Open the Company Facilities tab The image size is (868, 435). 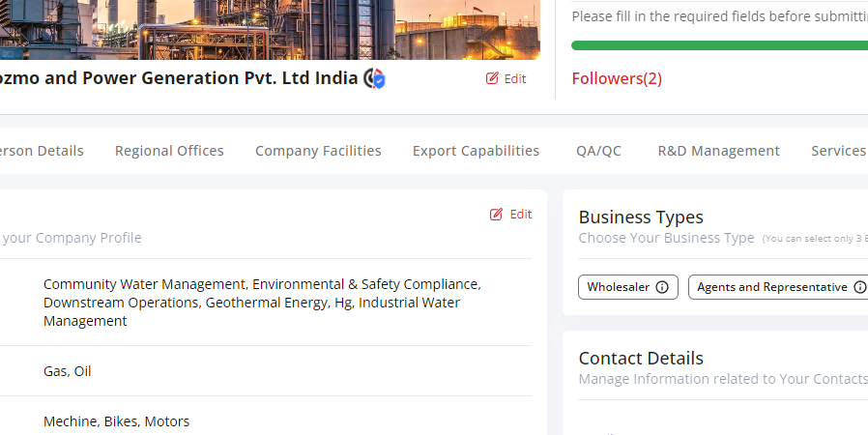[x=318, y=151]
